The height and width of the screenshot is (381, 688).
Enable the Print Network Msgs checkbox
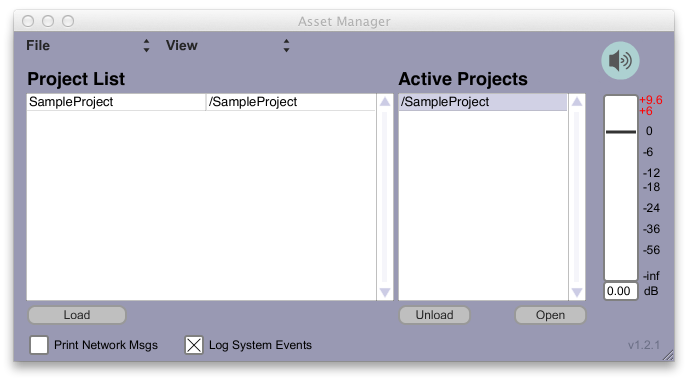[39, 345]
